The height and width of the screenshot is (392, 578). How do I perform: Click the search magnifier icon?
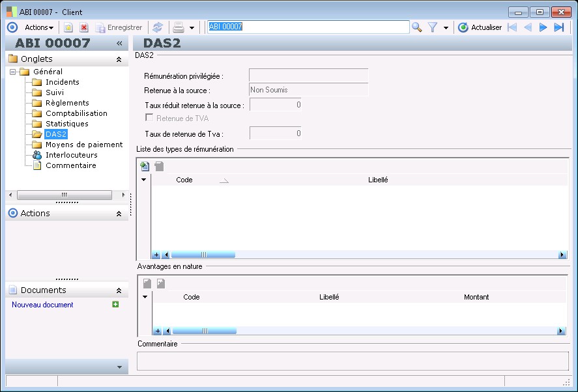pyautogui.click(x=417, y=27)
